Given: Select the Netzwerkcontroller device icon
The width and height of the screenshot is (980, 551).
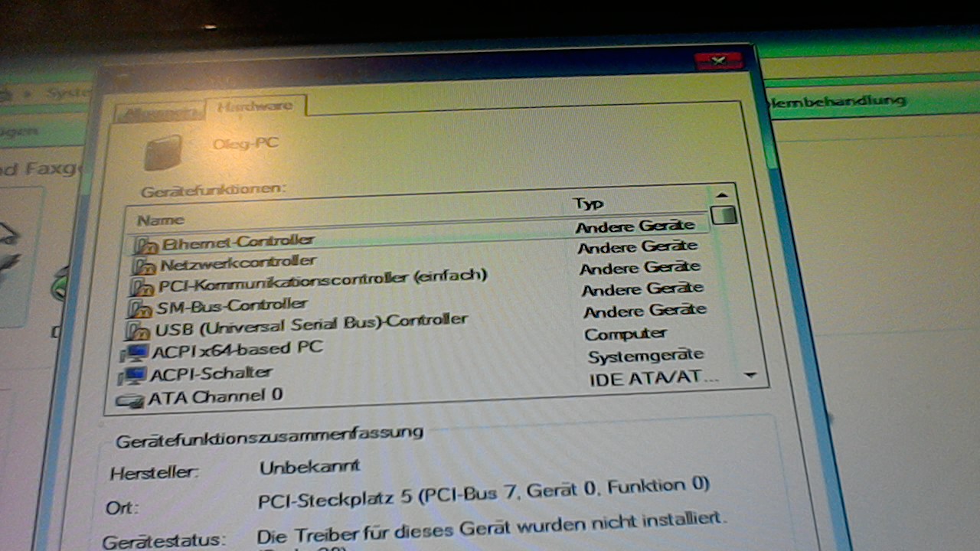Looking at the screenshot, I should (144, 266).
